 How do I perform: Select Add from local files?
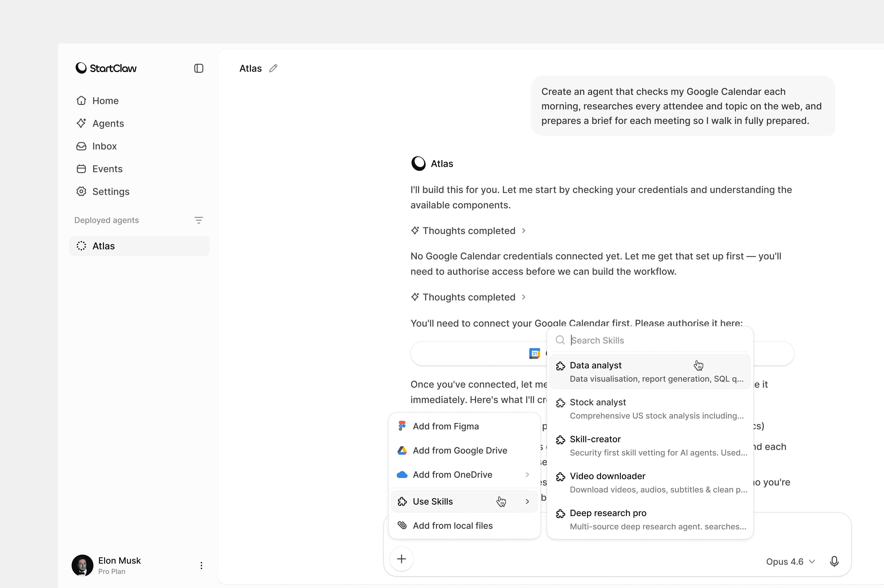[x=452, y=526]
